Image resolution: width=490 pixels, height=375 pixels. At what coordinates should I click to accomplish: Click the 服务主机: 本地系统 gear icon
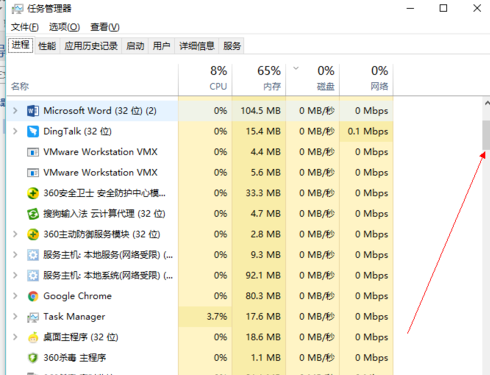tap(33, 276)
